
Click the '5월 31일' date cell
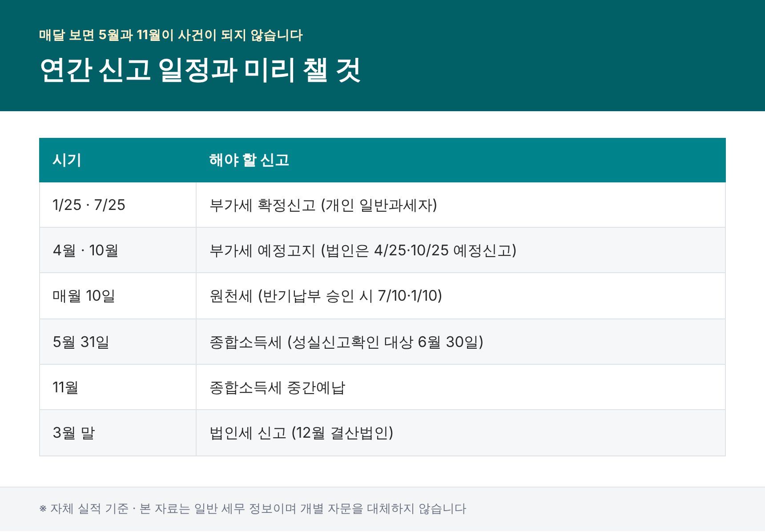[118, 342]
